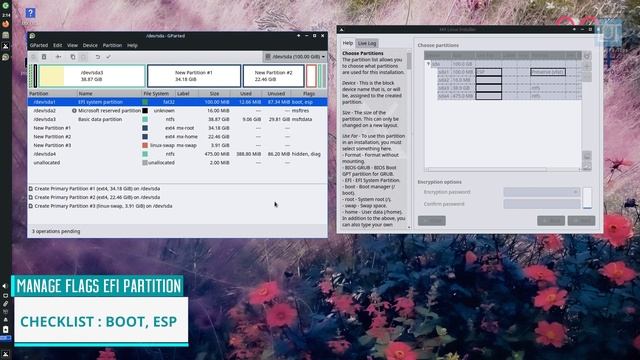
Task: Click the installer window title-bar icon
Action: point(342,29)
